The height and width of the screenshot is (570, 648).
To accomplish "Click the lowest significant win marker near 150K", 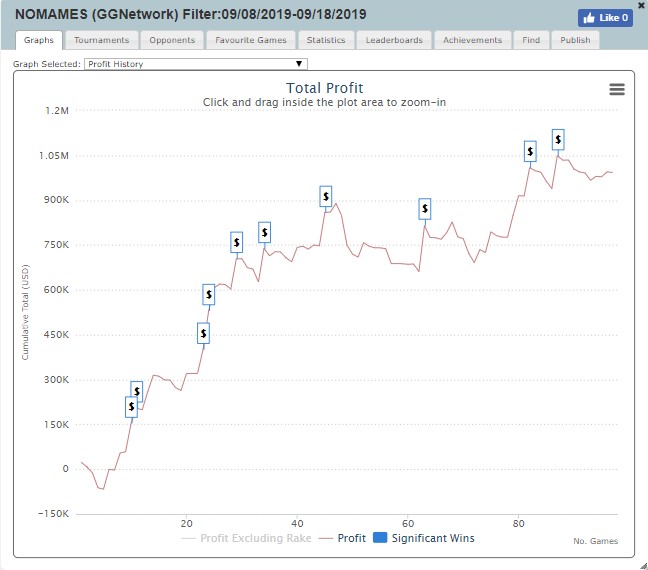I will (131, 406).
